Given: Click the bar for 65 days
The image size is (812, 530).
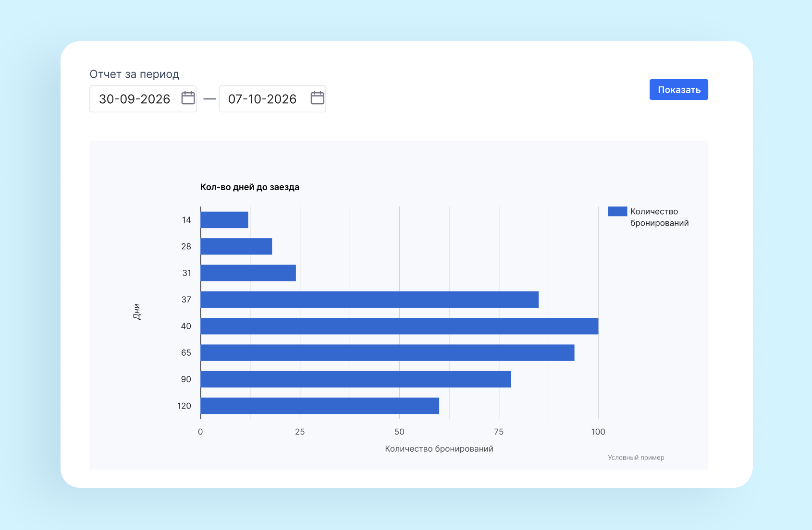Looking at the screenshot, I should tap(387, 352).
